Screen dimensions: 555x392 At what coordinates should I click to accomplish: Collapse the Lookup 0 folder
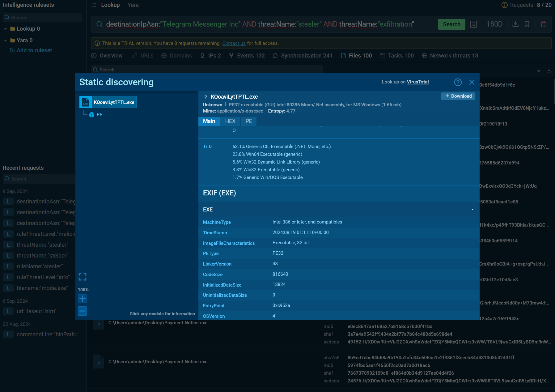pyautogui.click(x=6, y=29)
